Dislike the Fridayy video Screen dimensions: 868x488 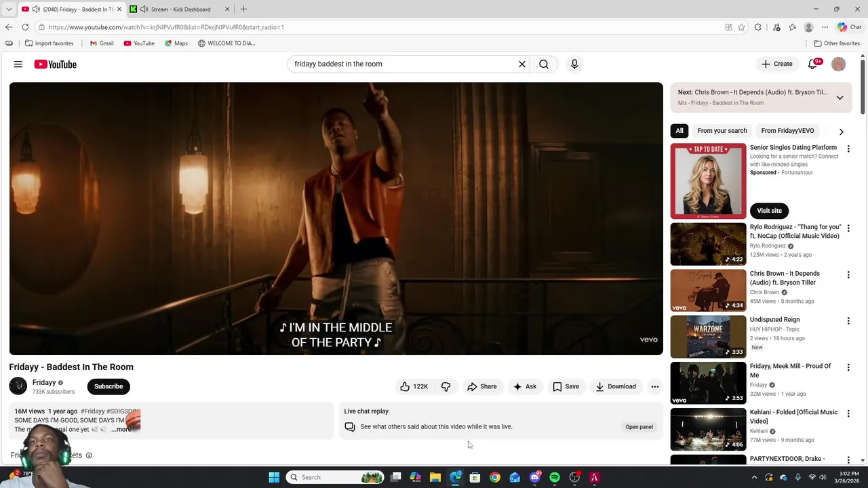pos(446,386)
